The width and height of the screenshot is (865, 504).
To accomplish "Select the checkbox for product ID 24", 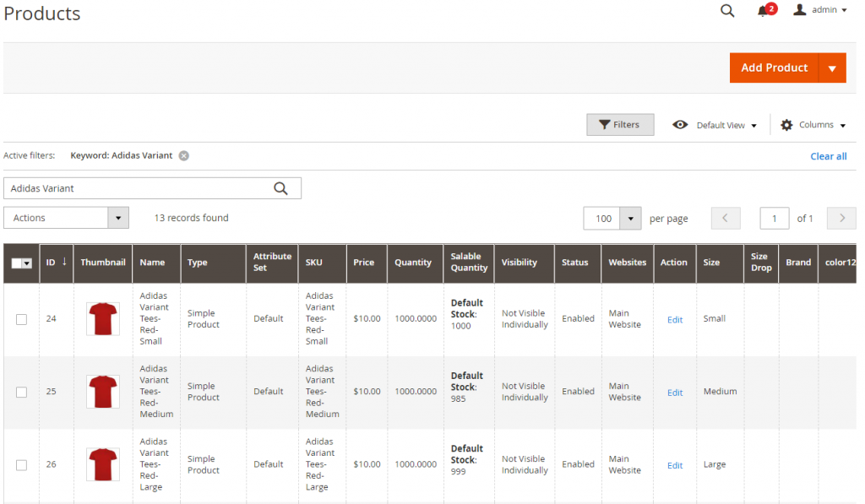I will click(x=21, y=319).
